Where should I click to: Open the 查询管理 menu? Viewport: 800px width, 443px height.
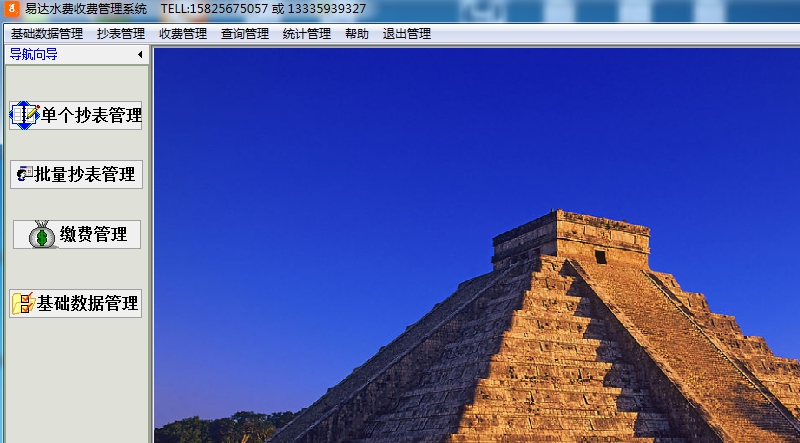pos(245,34)
